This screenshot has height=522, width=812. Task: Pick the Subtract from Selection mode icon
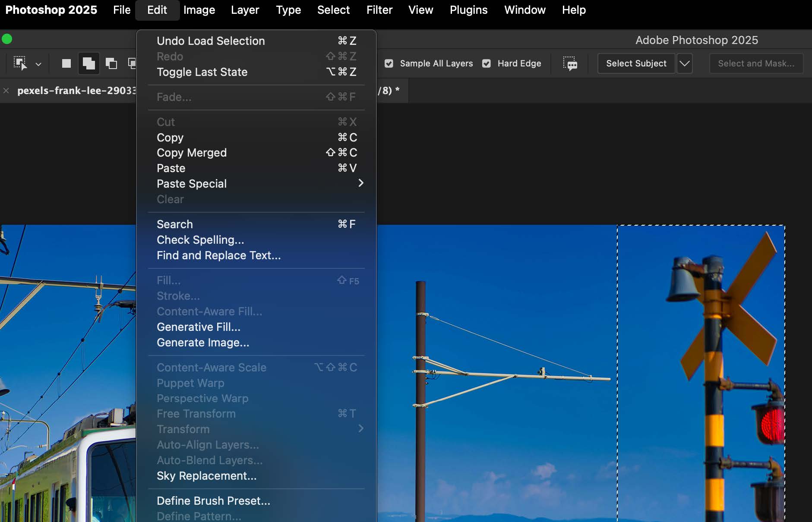click(111, 63)
